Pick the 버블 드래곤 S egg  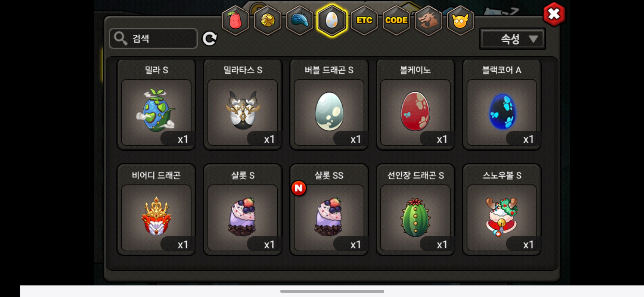pos(329,105)
